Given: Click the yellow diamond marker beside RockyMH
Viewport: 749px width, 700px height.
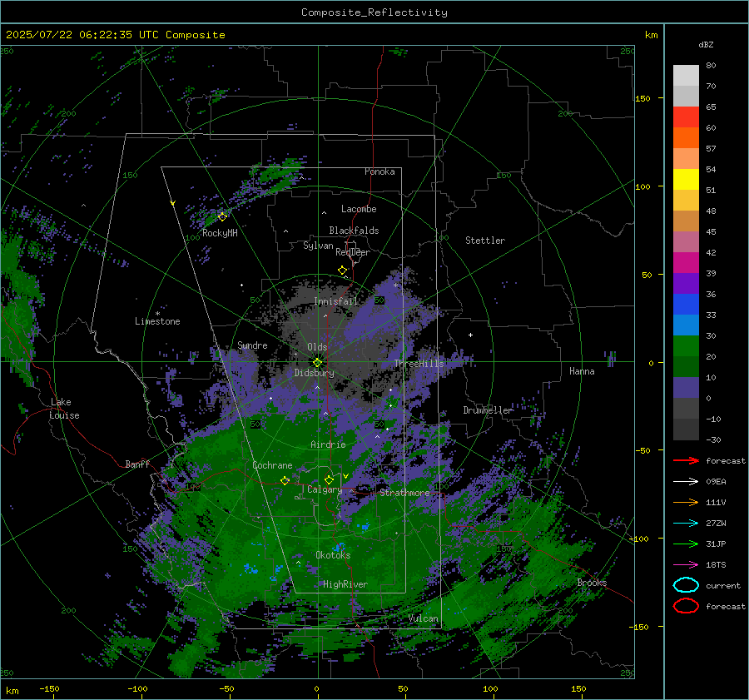Looking at the screenshot, I should (222, 217).
